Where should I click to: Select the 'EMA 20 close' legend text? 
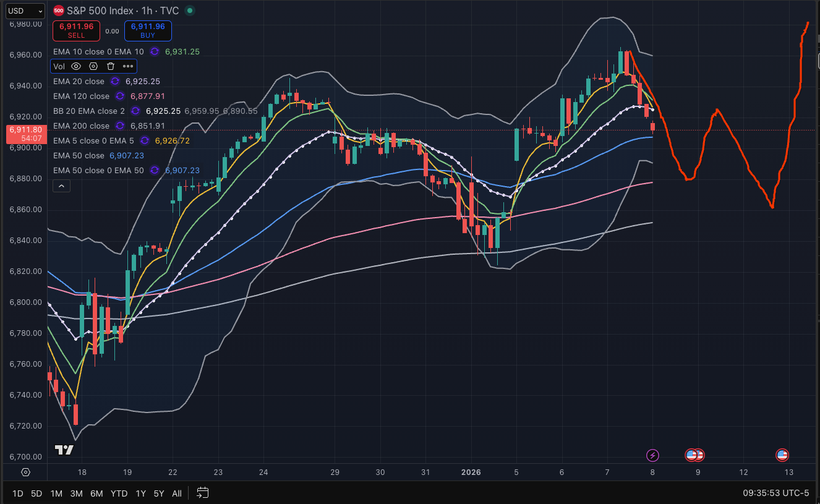(x=79, y=81)
